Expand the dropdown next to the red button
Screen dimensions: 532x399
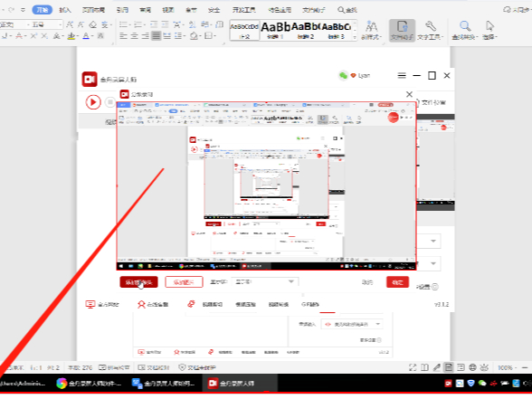pos(265,281)
